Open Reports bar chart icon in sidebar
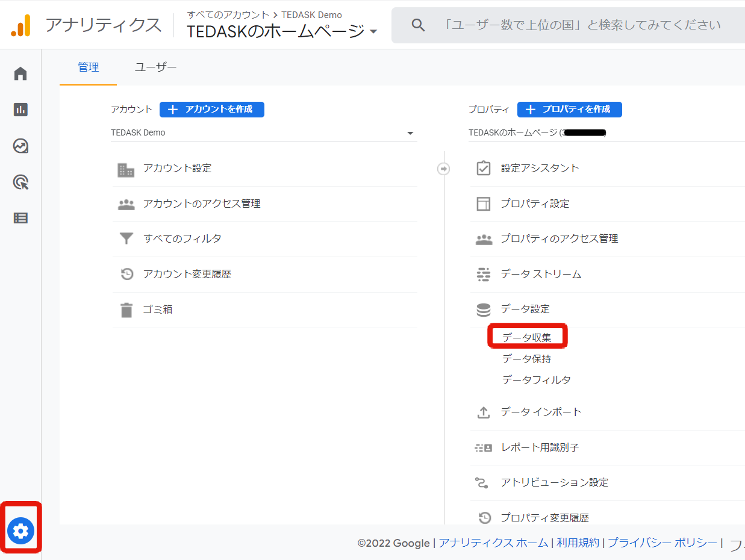 (x=20, y=110)
